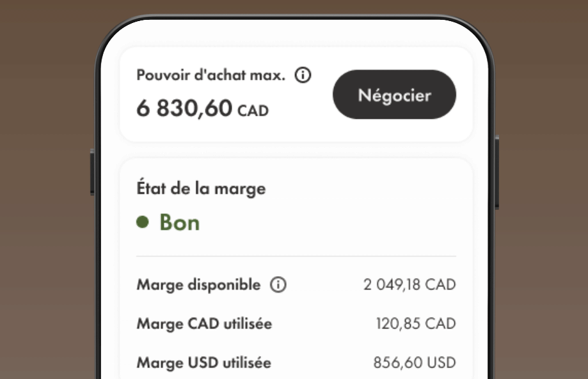Select the 120,85 CAD value
Viewport: 588px width, 379px height.
point(416,323)
